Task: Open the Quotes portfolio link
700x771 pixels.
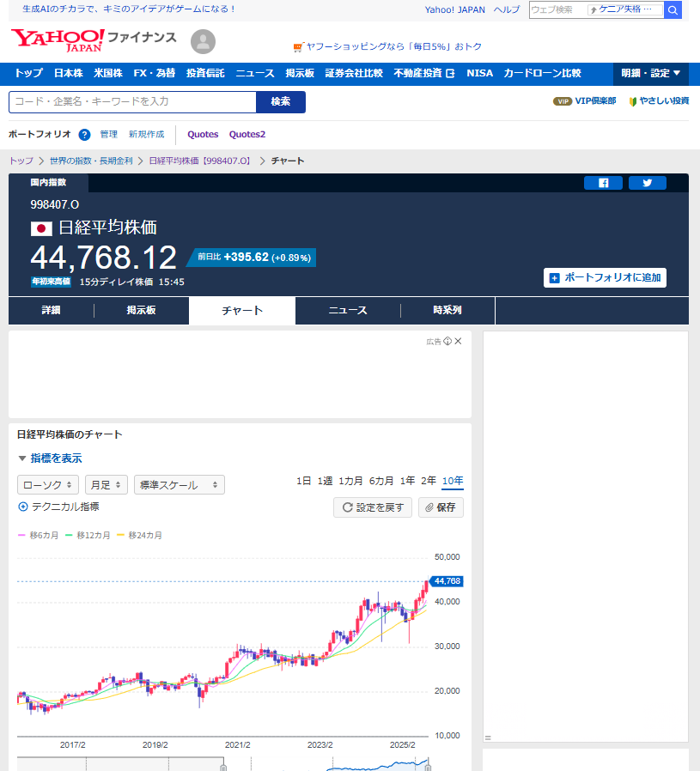Action: (x=203, y=135)
